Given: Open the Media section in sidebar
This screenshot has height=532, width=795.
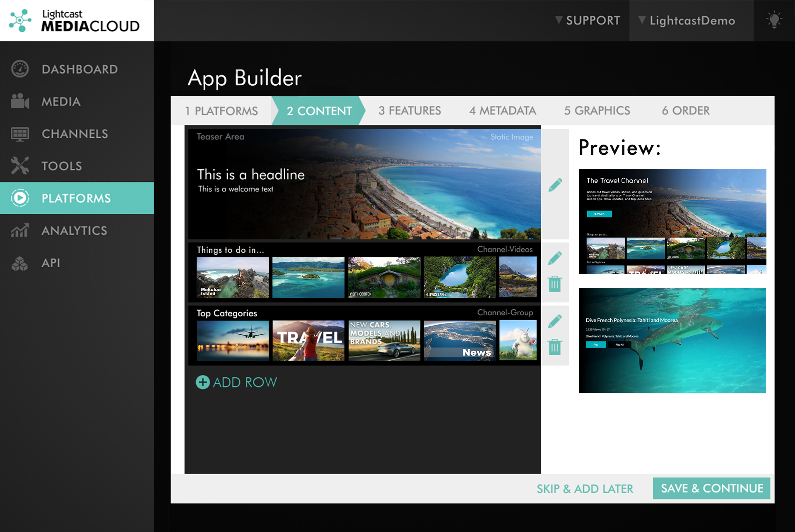Looking at the screenshot, I should pyautogui.click(x=61, y=101).
